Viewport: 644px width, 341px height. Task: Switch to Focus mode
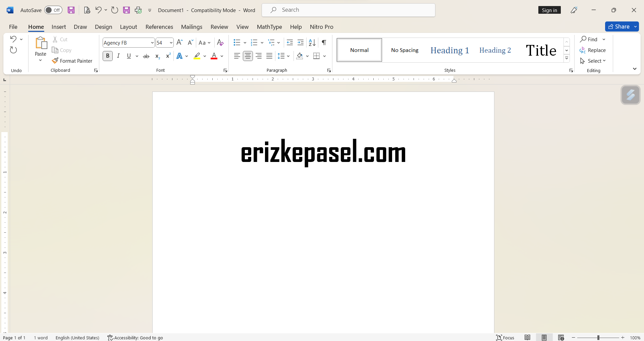(x=505, y=338)
